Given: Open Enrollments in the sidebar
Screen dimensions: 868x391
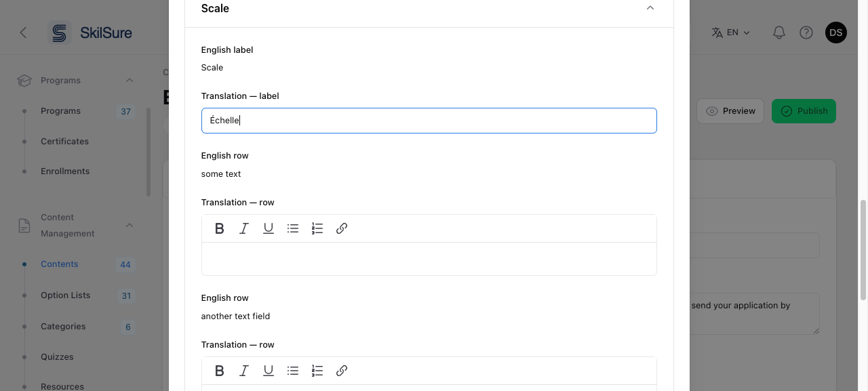Looking at the screenshot, I should [65, 171].
